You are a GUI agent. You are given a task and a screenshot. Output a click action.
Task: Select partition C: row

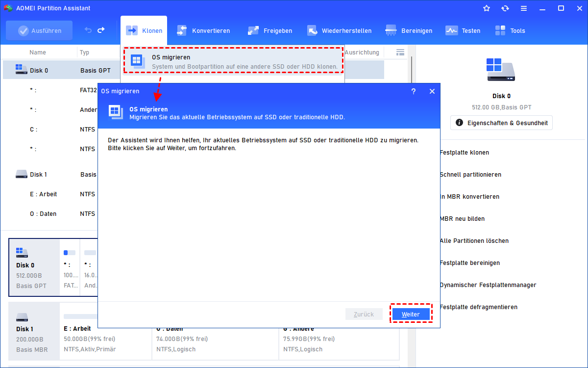pyautogui.click(x=51, y=129)
